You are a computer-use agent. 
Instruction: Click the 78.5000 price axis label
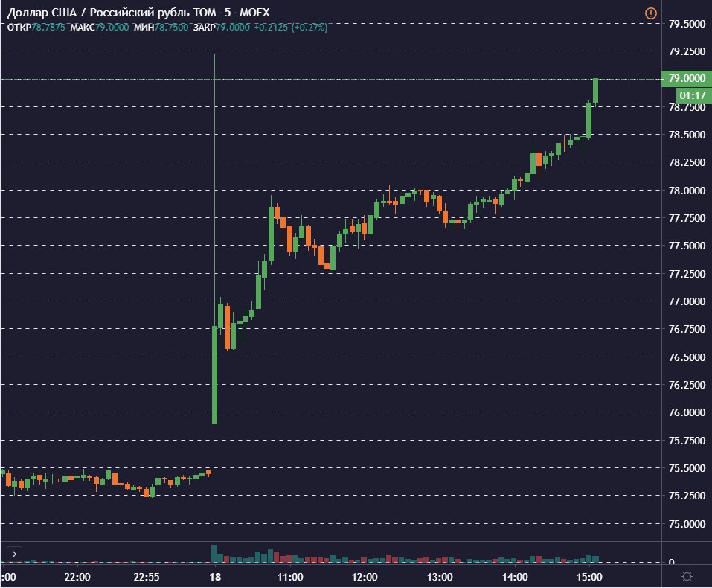coord(687,135)
